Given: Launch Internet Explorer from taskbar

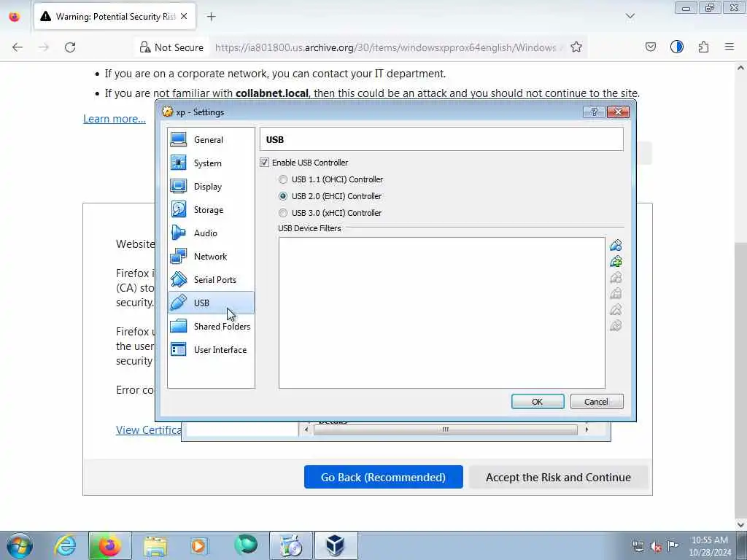Looking at the screenshot, I should (65, 545).
